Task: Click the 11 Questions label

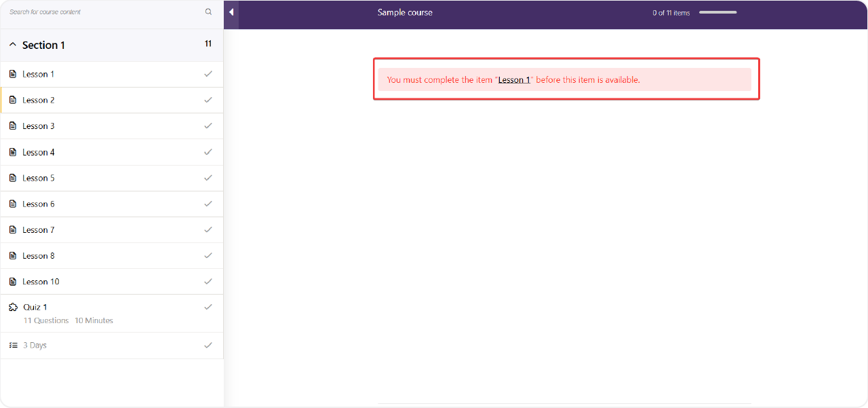Action: (46, 320)
